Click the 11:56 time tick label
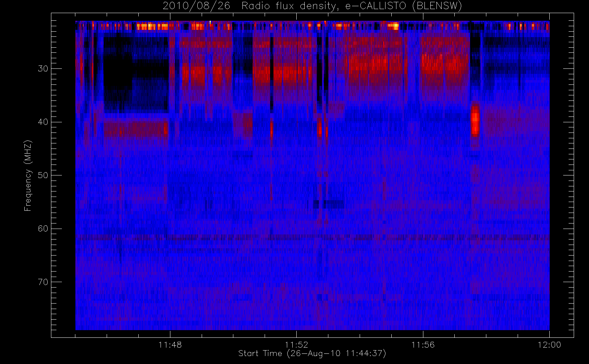 point(423,345)
